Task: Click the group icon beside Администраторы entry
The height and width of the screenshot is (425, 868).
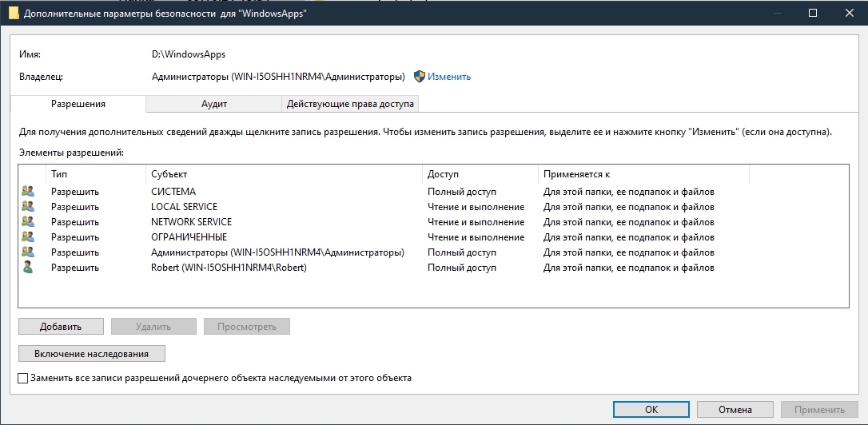Action: coord(28,252)
